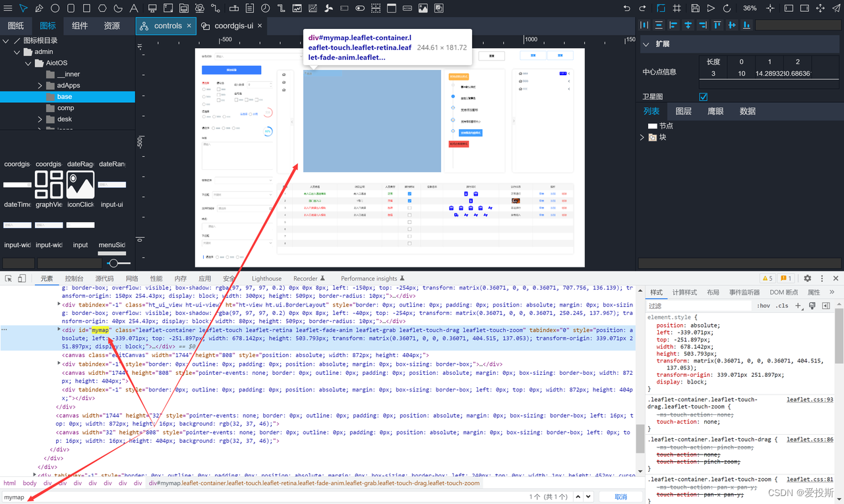
Task: Adjust the thumbnail size slider
Action: (x=115, y=263)
